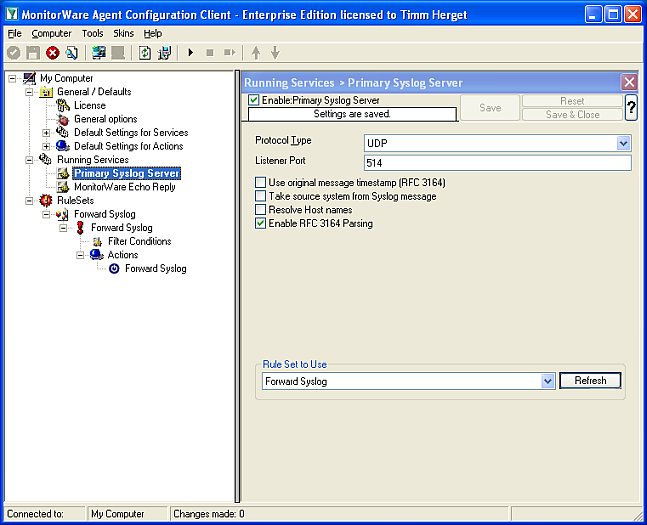Enable Use original message timestamp (RFC 3164)
The width and height of the screenshot is (647, 525).
click(260, 182)
